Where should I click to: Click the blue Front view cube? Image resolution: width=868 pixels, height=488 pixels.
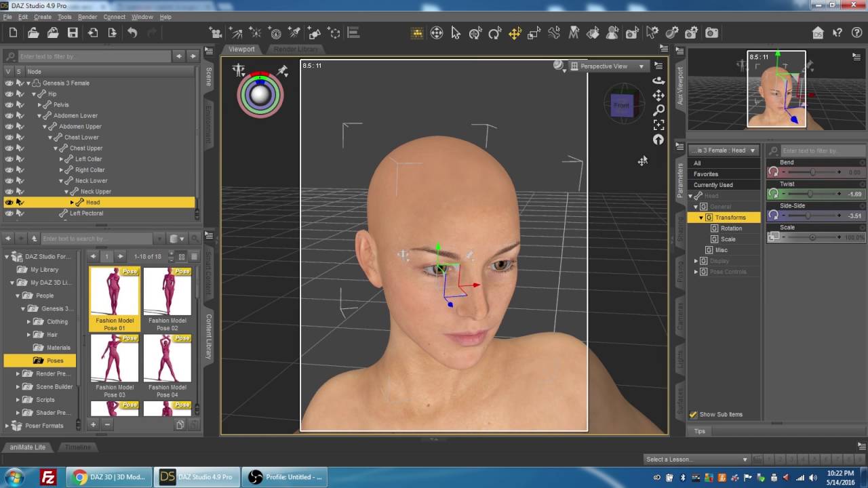(x=622, y=106)
